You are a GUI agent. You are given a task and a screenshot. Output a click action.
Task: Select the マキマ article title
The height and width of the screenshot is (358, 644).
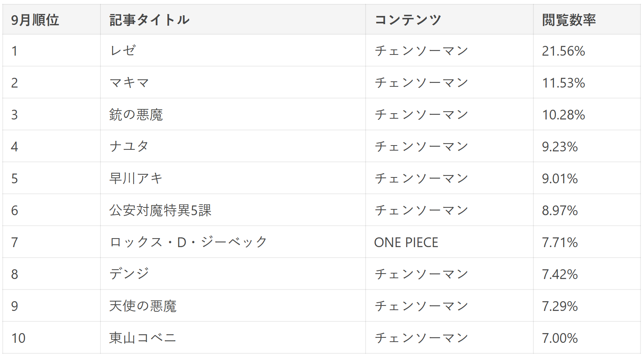(x=129, y=82)
